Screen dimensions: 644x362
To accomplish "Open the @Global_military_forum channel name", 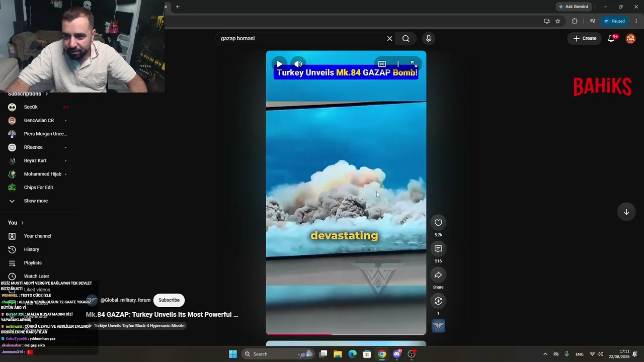I will click(x=125, y=300).
